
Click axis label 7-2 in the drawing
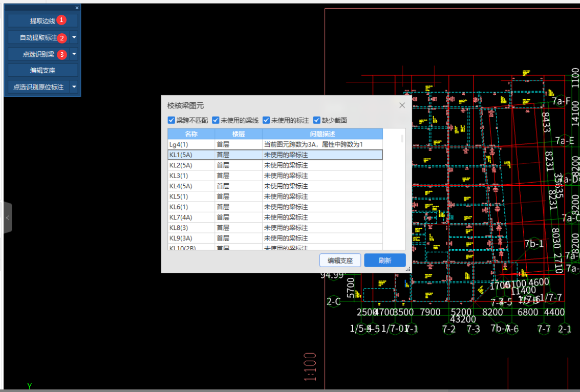(x=448, y=329)
